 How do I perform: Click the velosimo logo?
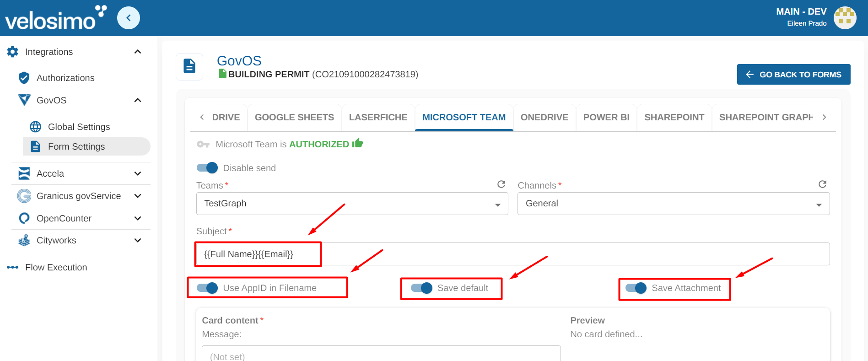tap(56, 17)
